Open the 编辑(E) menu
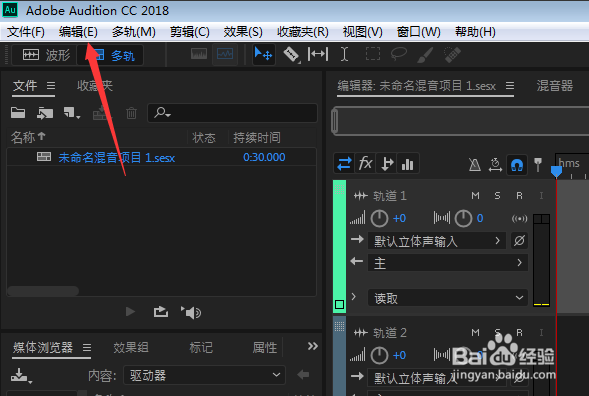Screen dimensions: 589x396 click(78, 32)
